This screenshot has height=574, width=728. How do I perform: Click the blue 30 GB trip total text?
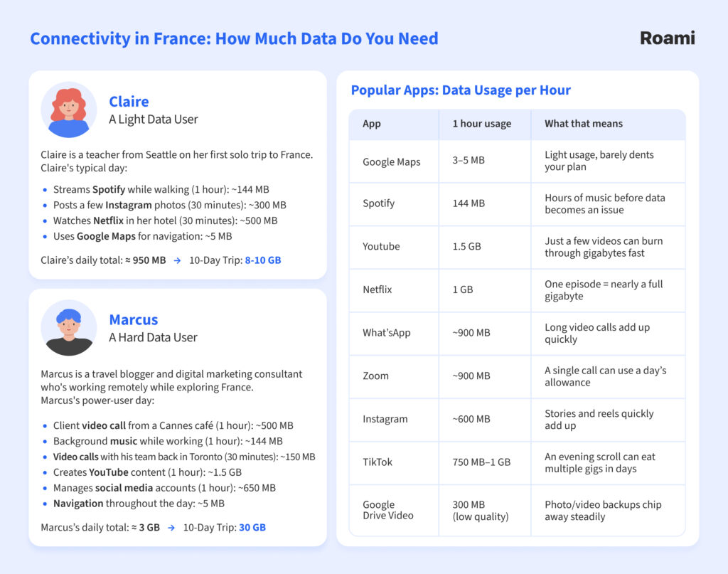click(252, 528)
